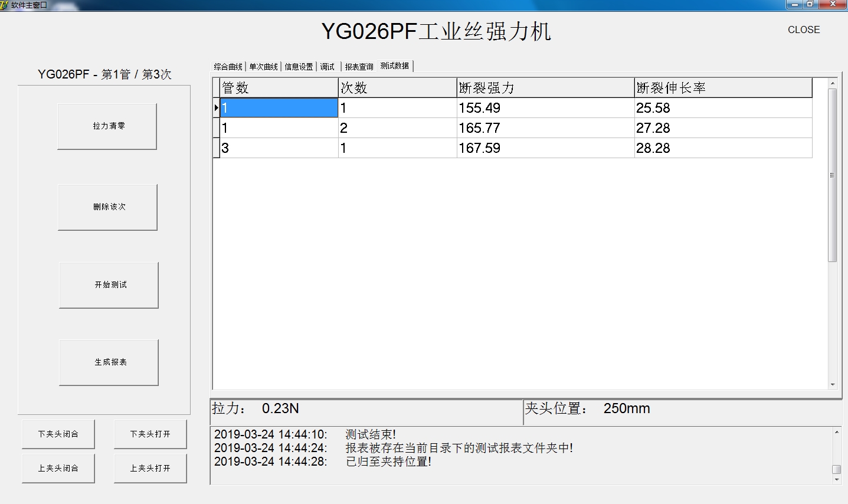
Task: Click the 删除该次 button
Action: pos(107,207)
